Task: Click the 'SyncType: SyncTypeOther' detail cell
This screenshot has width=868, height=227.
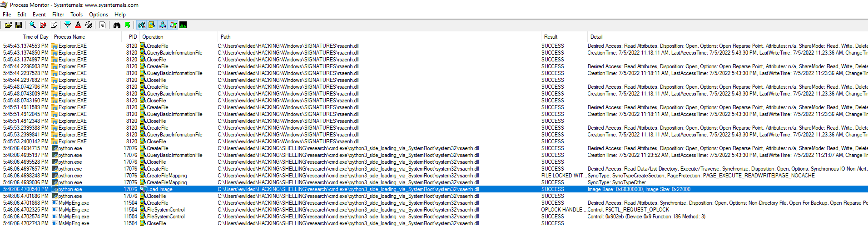Action: pyautogui.click(x=617, y=182)
